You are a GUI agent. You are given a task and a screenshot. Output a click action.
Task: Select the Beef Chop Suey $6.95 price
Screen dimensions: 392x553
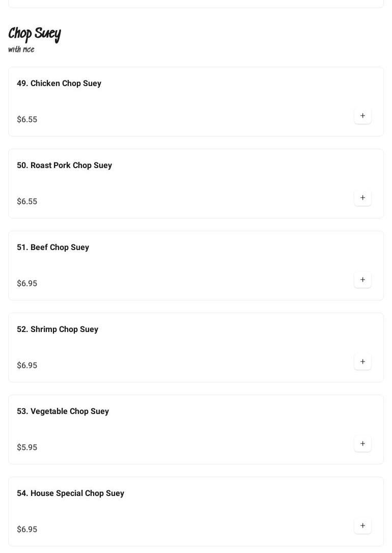click(x=27, y=284)
